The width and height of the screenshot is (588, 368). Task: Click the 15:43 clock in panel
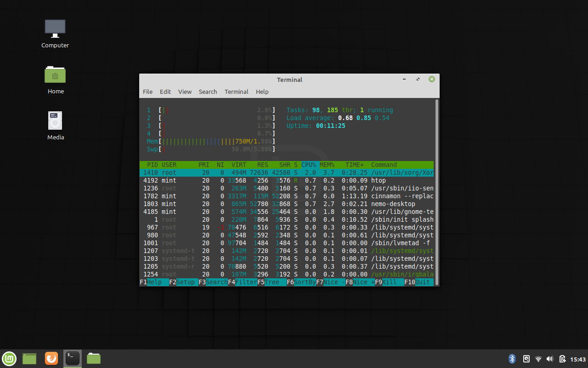[x=578, y=359]
